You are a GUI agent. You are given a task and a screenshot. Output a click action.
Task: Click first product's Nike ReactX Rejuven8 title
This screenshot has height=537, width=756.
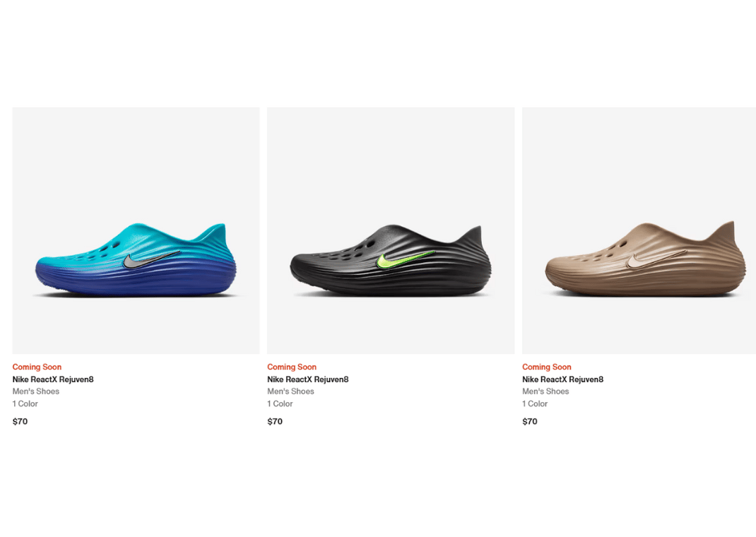53,379
